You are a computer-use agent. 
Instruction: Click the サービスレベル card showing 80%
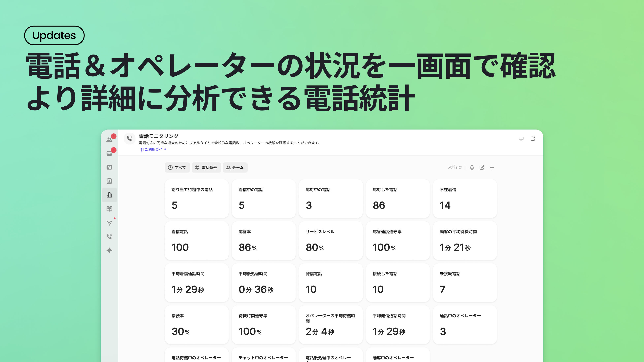coord(330,241)
